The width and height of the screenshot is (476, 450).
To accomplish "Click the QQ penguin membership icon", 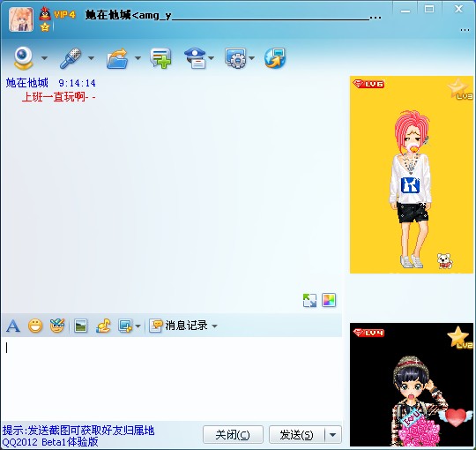I will pos(45,13).
